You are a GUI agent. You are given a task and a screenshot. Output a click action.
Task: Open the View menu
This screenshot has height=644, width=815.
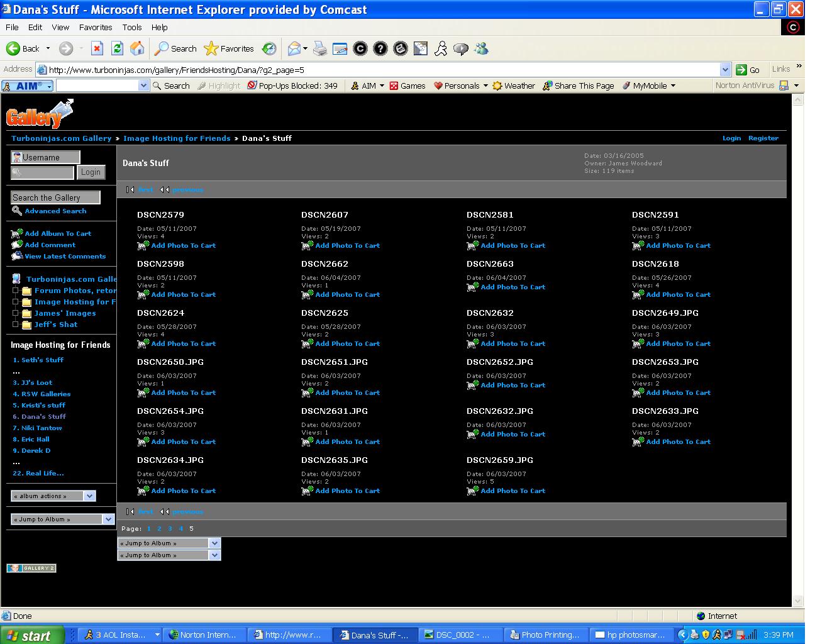tap(60, 27)
